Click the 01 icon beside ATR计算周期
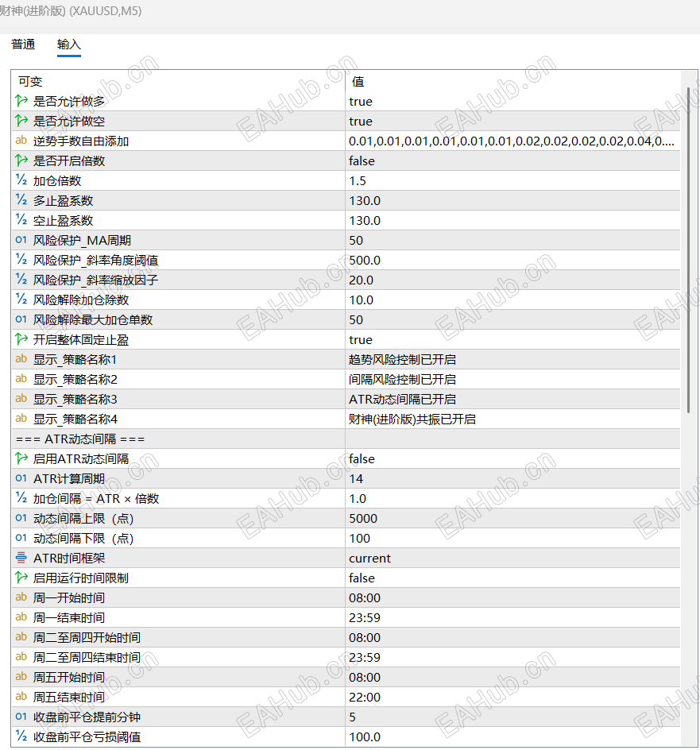 click(21, 478)
